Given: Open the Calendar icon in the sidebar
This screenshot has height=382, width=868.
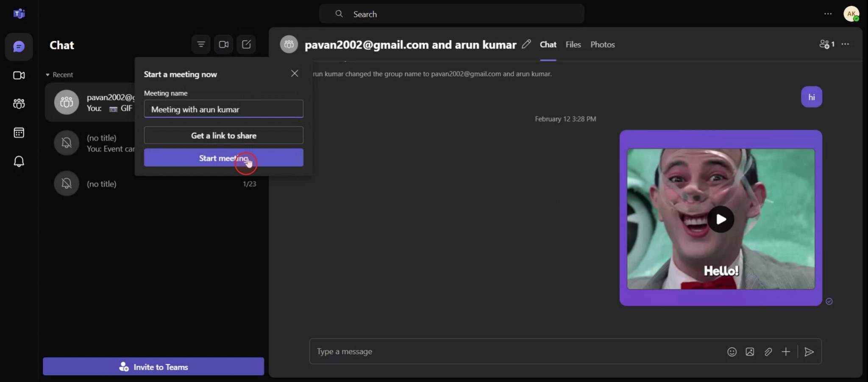Looking at the screenshot, I should pyautogui.click(x=19, y=133).
